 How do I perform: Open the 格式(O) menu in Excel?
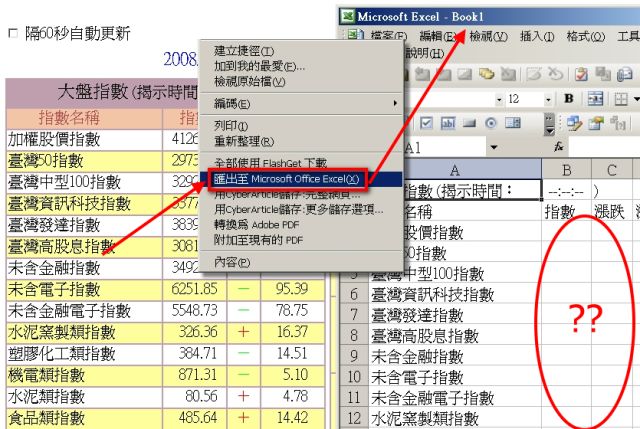[585, 37]
